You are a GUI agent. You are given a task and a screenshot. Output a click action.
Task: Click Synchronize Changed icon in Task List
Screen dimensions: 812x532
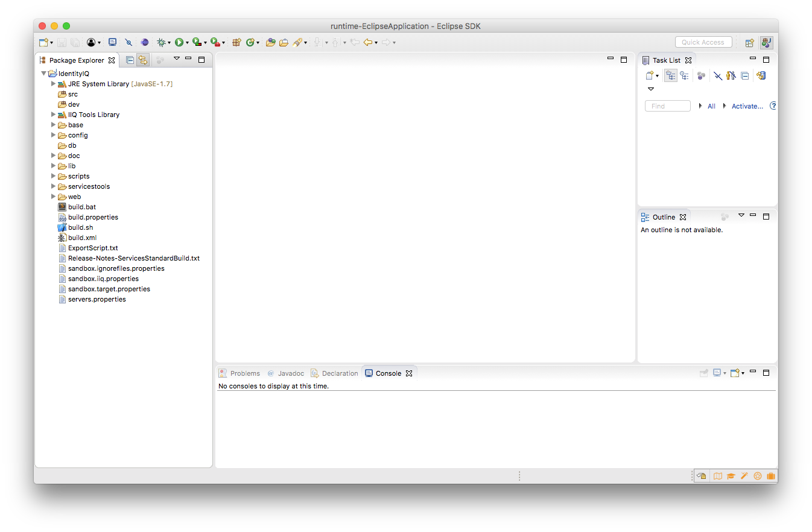tap(761, 76)
